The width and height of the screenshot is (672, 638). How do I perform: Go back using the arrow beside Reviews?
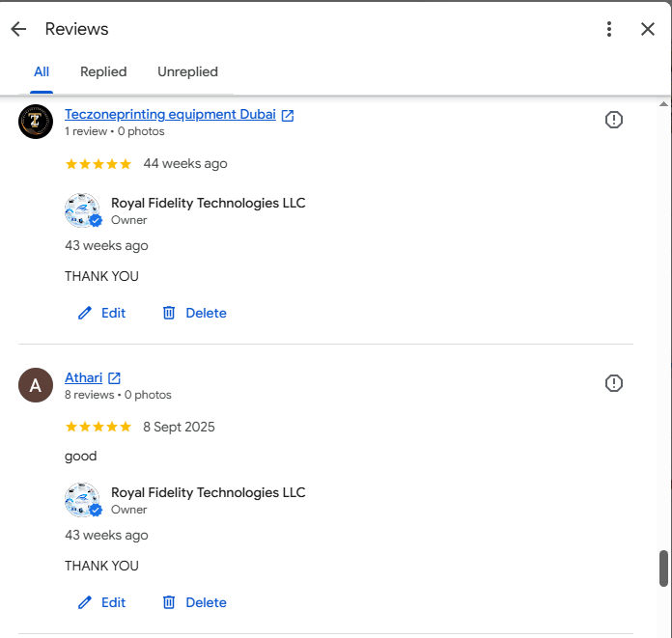pyautogui.click(x=18, y=29)
